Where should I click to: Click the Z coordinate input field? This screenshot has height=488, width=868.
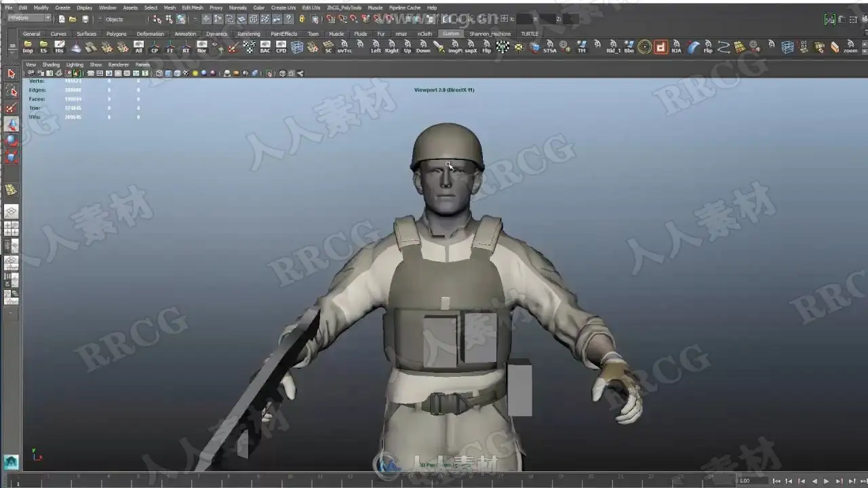(571, 19)
